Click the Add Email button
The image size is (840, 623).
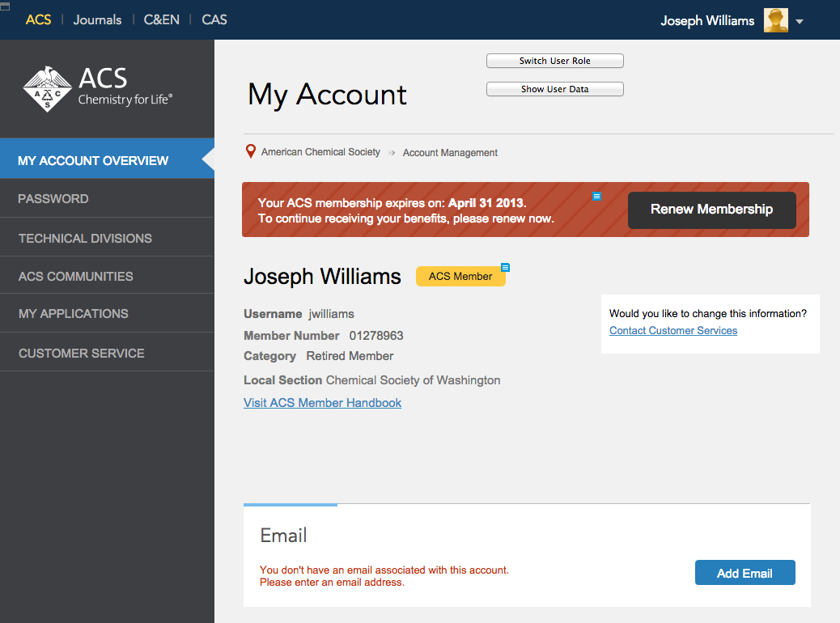(745, 573)
